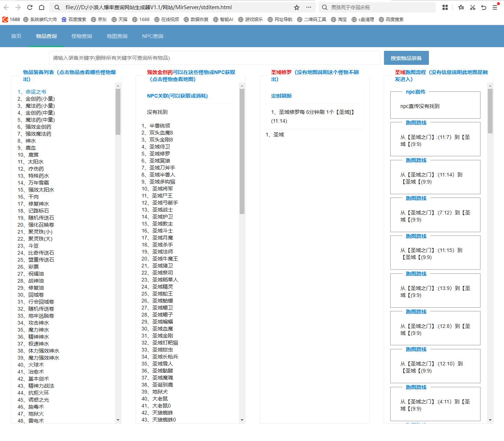Open the 二维码工具 bookmark
The width and height of the screenshot is (504, 441).
[x=311, y=20]
